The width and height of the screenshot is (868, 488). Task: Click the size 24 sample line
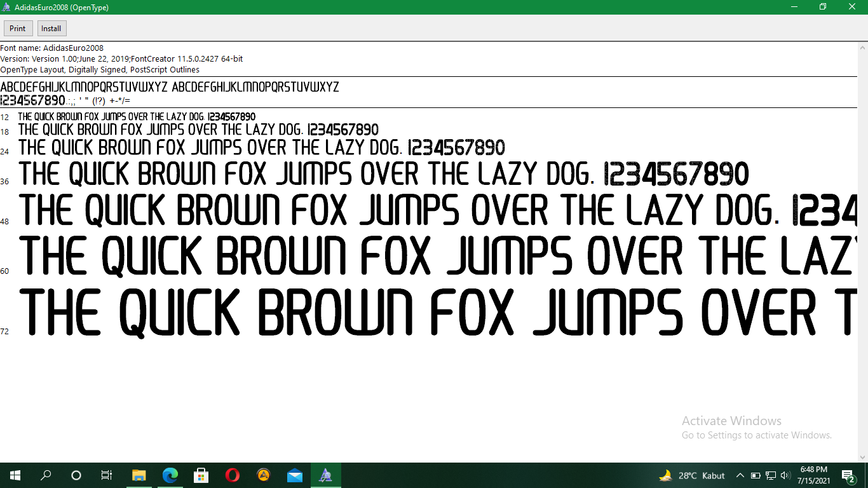click(x=262, y=148)
